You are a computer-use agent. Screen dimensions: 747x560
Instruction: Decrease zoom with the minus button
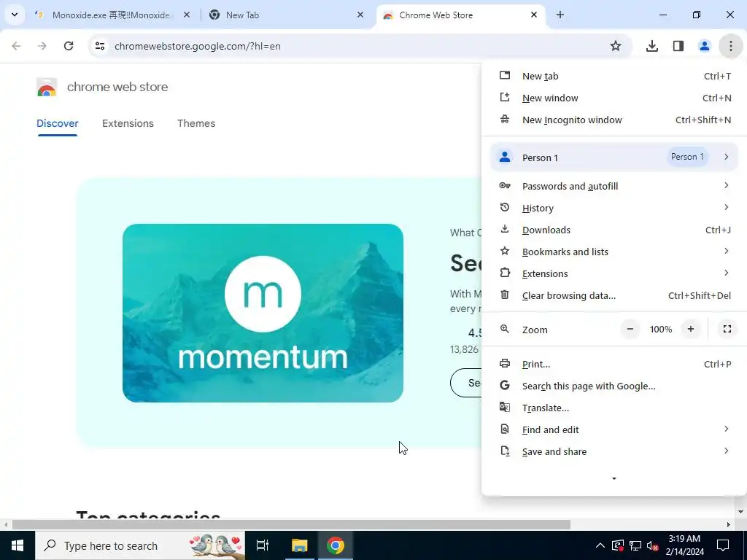point(630,329)
